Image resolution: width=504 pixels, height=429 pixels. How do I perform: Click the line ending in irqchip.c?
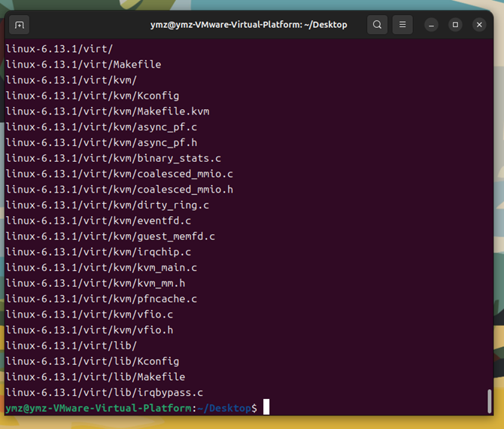click(x=99, y=252)
